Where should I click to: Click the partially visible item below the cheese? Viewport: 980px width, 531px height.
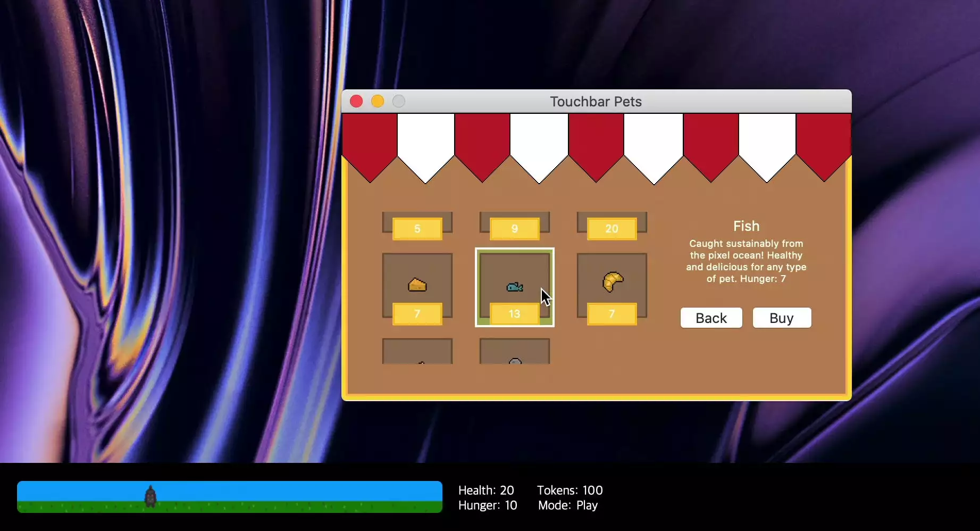click(x=417, y=352)
